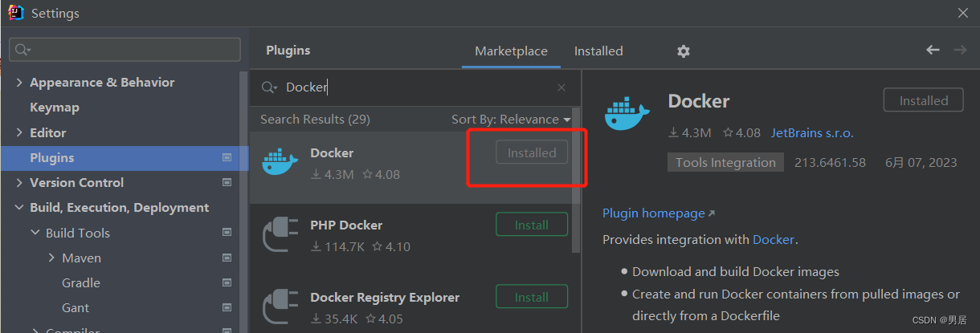
Task: Click the back navigation arrow
Action: click(x=933, y=50)
